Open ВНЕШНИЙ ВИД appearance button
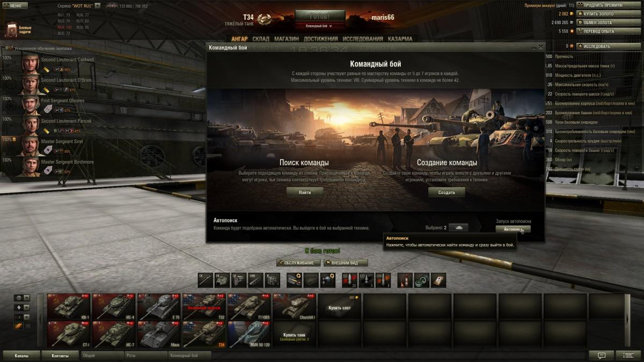 point(346,263)
